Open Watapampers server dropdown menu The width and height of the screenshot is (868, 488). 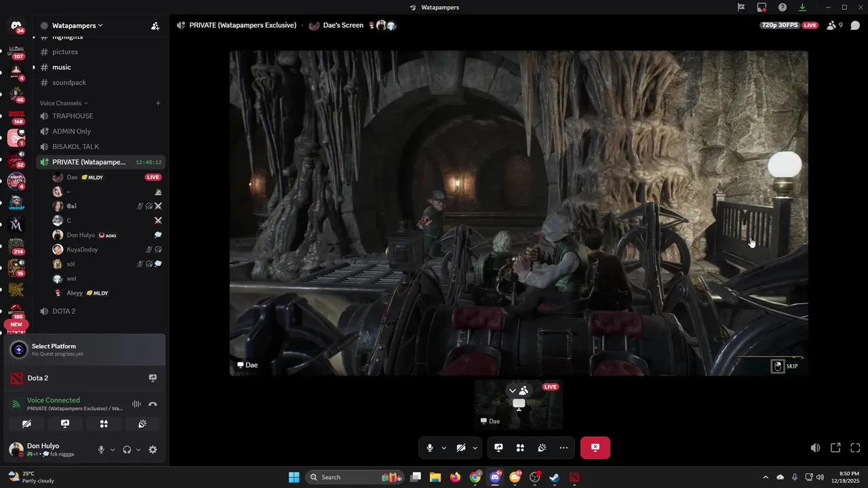pyautogui.click(x=78, y=26)
